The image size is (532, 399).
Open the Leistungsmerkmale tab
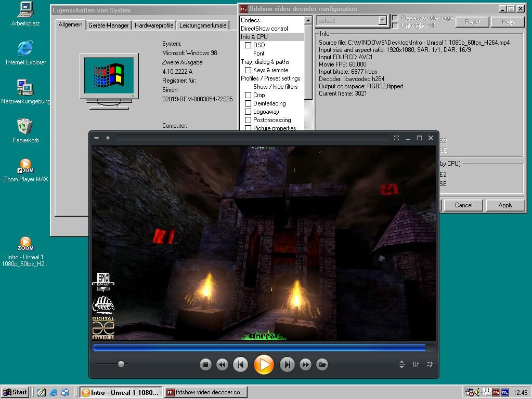[202, 25]
